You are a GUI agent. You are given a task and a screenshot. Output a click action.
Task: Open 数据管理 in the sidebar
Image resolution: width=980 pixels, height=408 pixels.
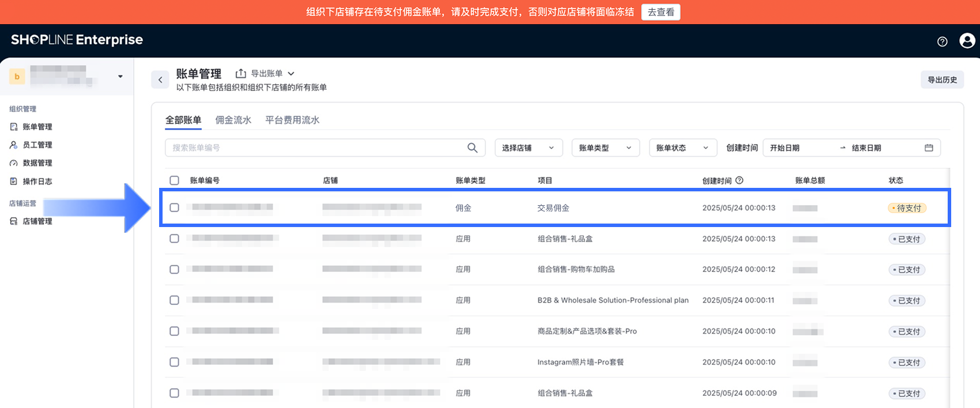coord(37,163)
